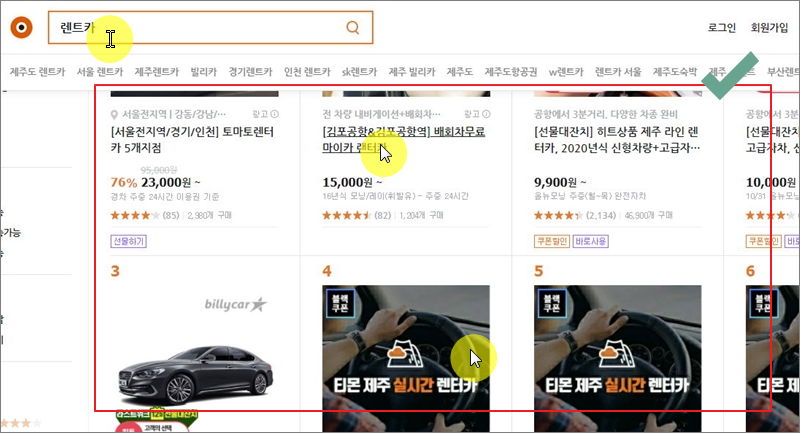Click the 15,000원 price
This screenshot has width=800, height=433.
pos(352,183)
